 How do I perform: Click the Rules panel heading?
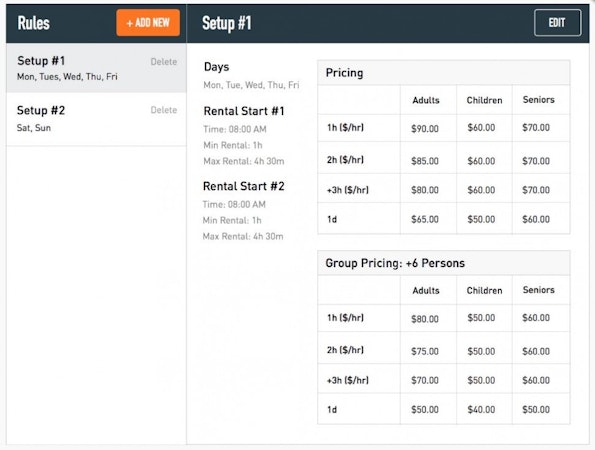33,23
